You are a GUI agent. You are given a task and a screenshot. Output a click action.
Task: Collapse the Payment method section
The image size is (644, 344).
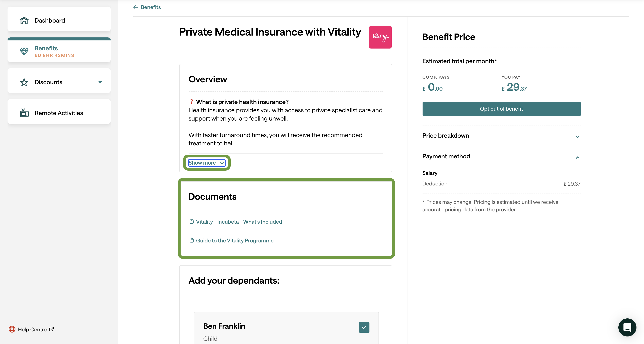click(501, 156)
